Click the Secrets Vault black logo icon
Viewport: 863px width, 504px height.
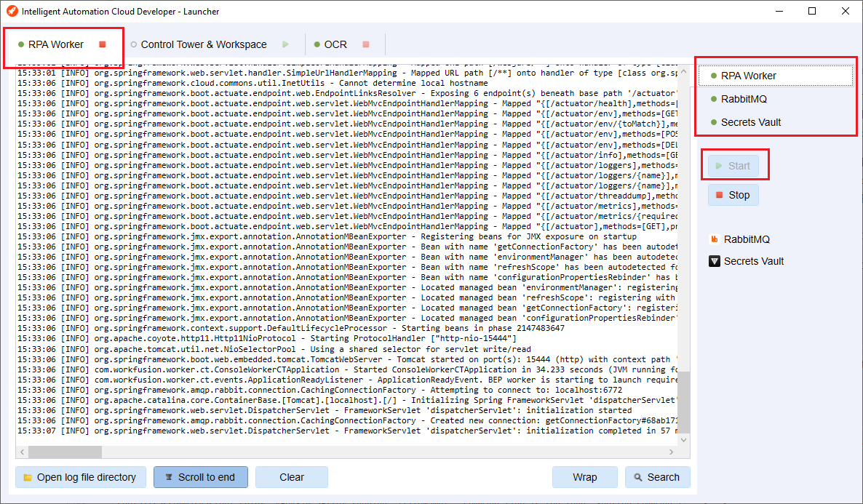click(x=715, y=261)
